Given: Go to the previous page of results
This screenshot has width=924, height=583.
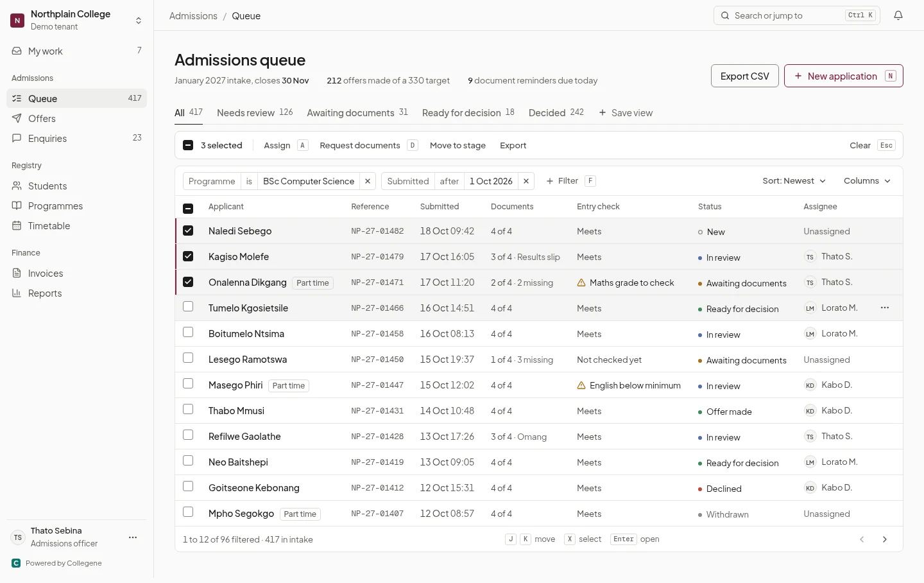Looking at the screenshot, I should coord(862,539).
